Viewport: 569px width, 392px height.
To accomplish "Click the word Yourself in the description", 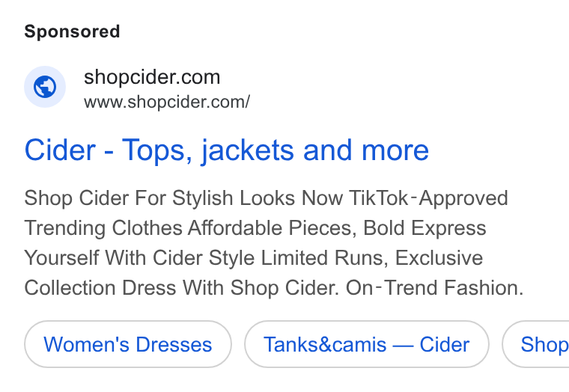I will pyautogui.click(x=61, y=258).
